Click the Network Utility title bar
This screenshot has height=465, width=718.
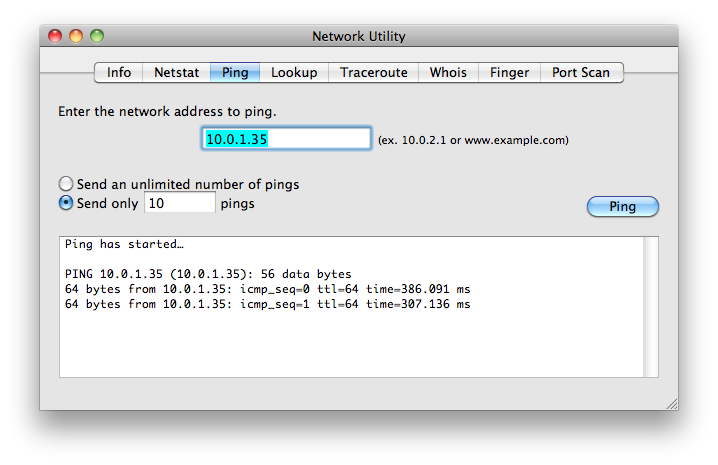tap(359, 36)
